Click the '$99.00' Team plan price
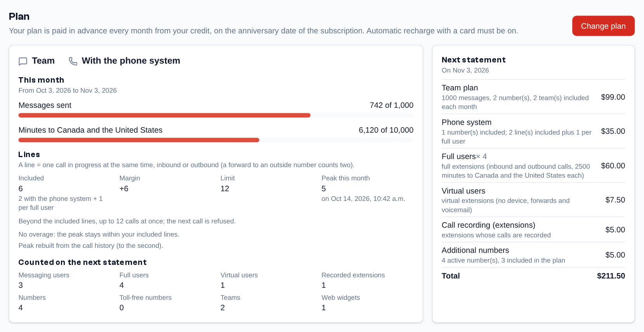 click(613, 97)
